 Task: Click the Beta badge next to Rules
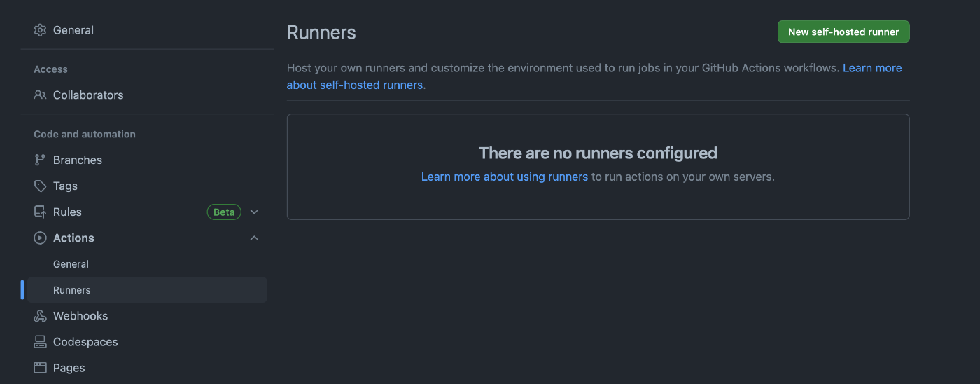(224, 212)
